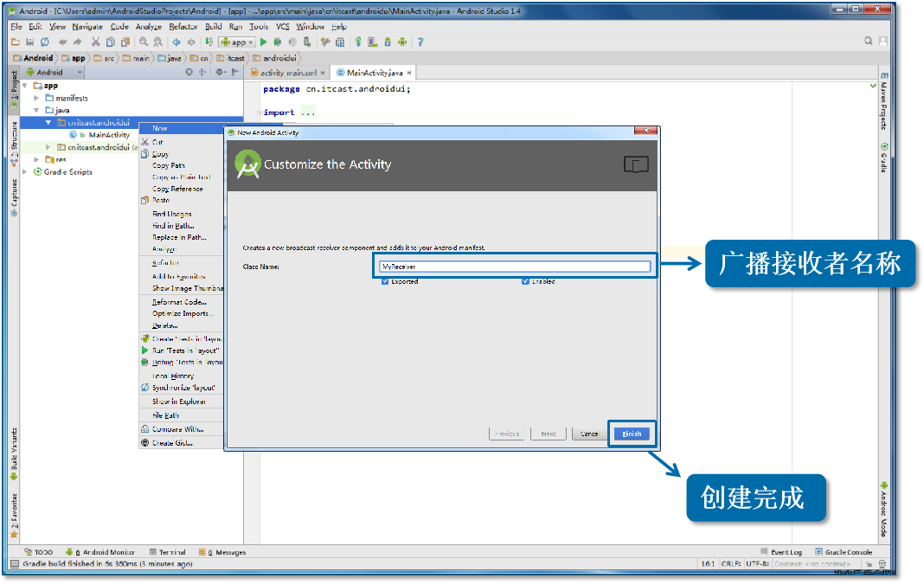Screen dimensions: 924x585
Task: Click the Debug app bug icon
Action: 278,42
